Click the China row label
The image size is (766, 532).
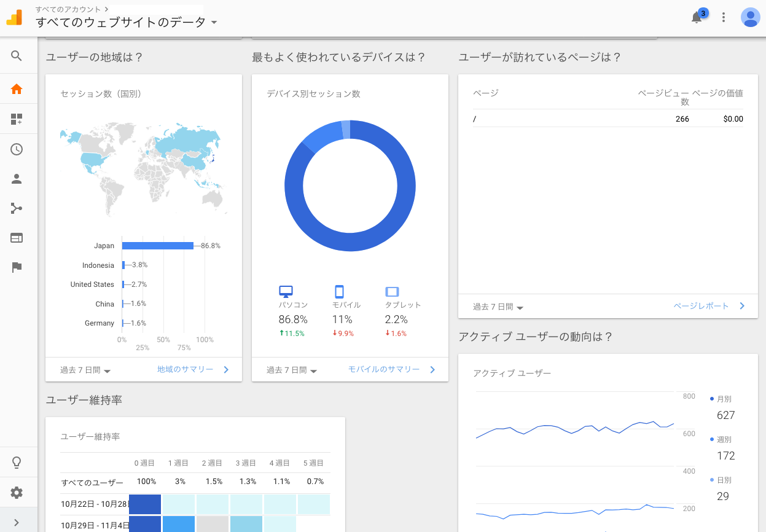(105, 304)
